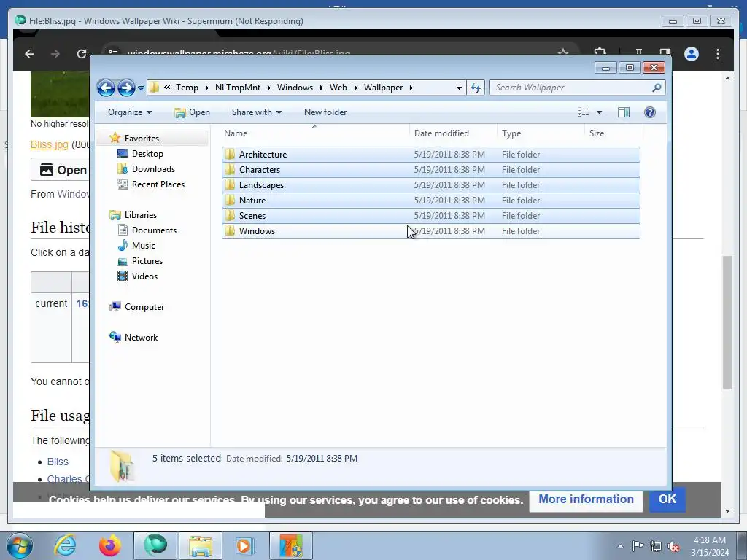The width and height of the screenshot is (747, 560).
Task: Sort by the Type column header
Action: 541,133
